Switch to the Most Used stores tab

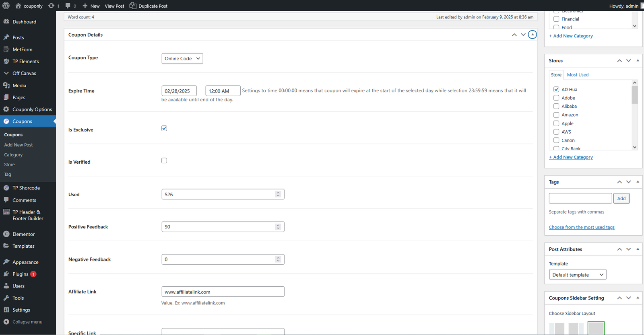[x=578, y=75]
